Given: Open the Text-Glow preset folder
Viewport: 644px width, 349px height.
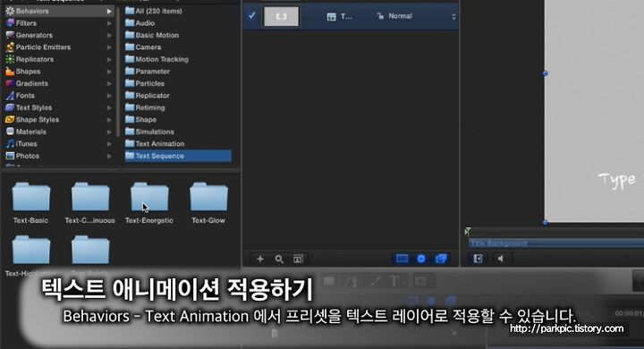Looking at the screenshot, I should coord(208,203).
